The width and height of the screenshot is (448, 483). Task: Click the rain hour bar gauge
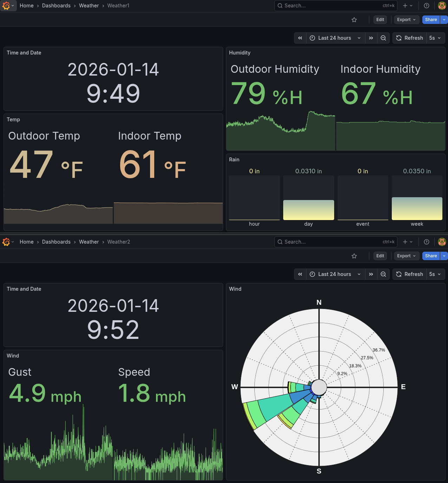[254, 198]
